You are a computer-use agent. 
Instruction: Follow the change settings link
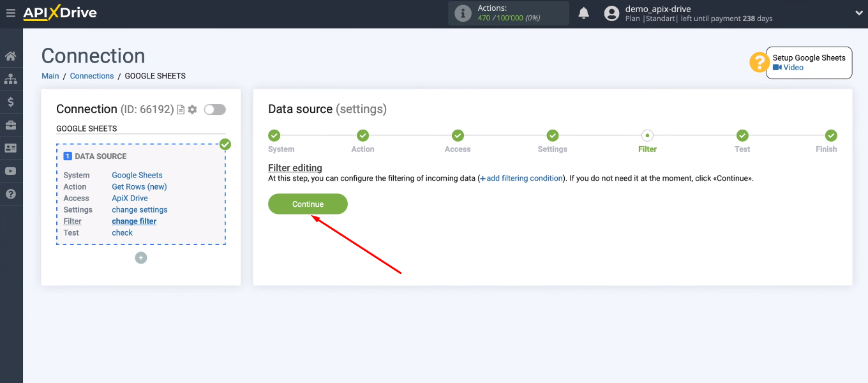[x=139, y=209]
